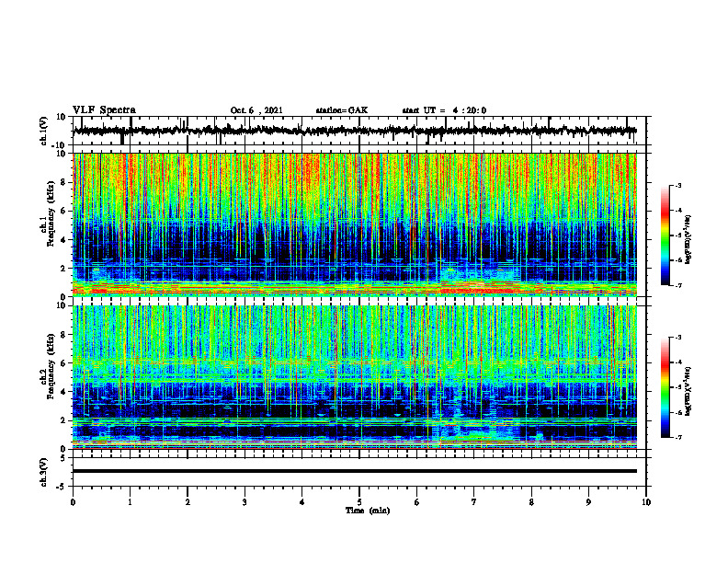The width and height of the screenshot is (728, 563).
Task: Click the "ch.1(V)" waveform axis label
Action: point(44,131)
